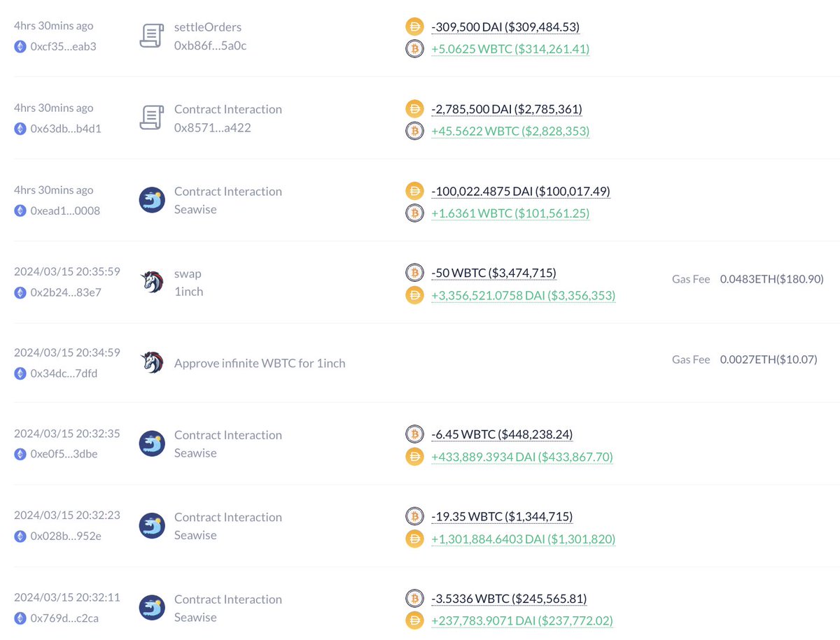This screenshot has height=640, width=840.
Task: Click the Seawise logo in the 0x769d...c2ca row
Action: pos(152,608)
